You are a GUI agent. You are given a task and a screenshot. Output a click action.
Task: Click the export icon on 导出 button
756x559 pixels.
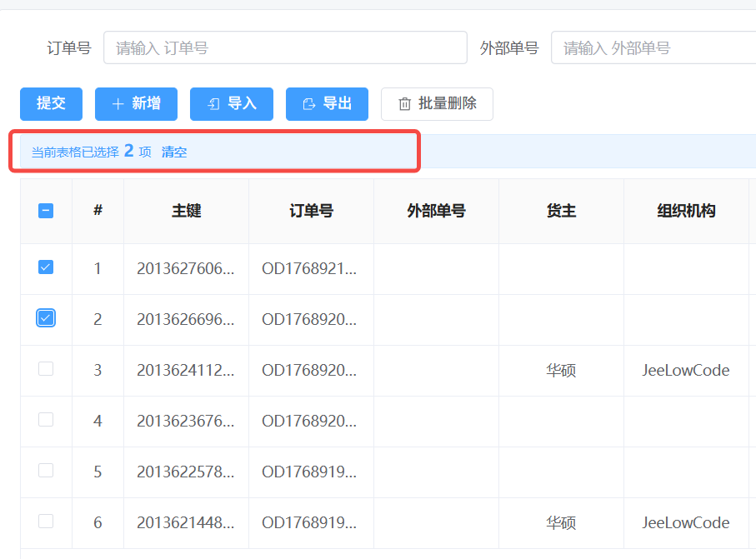[x=309, y=104]
